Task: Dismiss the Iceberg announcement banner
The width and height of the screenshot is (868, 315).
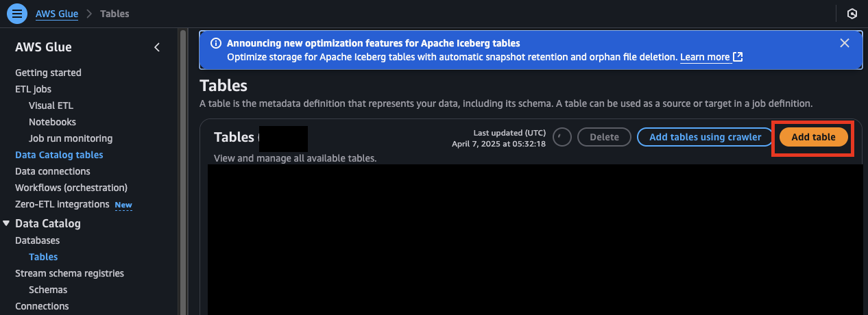Action: click(845, 43)
